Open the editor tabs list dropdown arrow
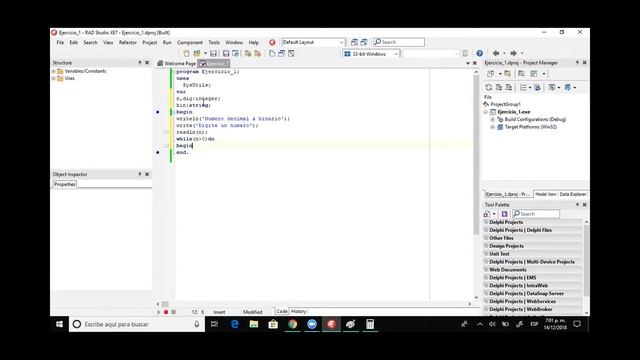 (468, 63)
